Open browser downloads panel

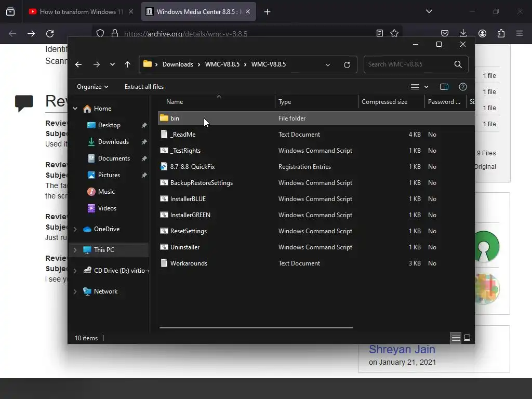pos(463,33)
